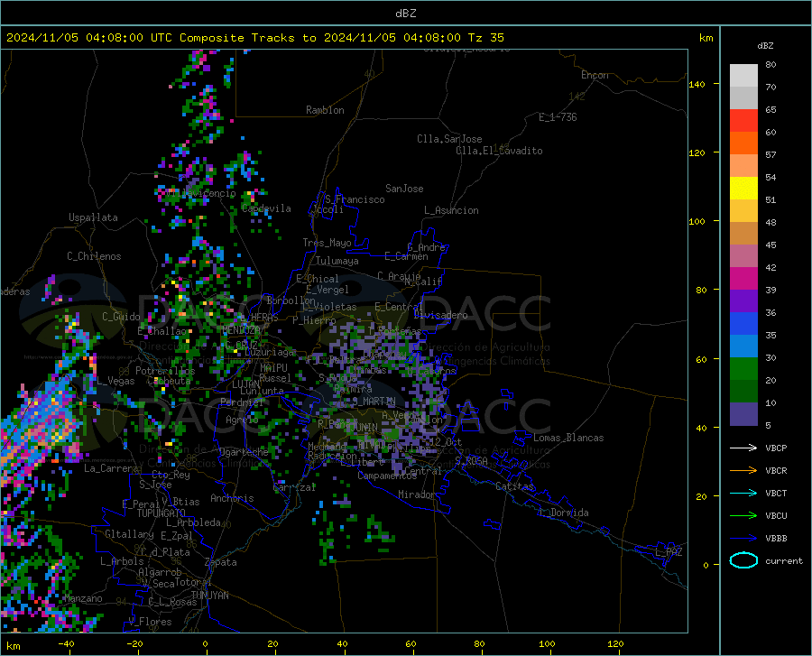
Task: Click the orange 60 dBZ legend swatch
Action: [743, 143]
